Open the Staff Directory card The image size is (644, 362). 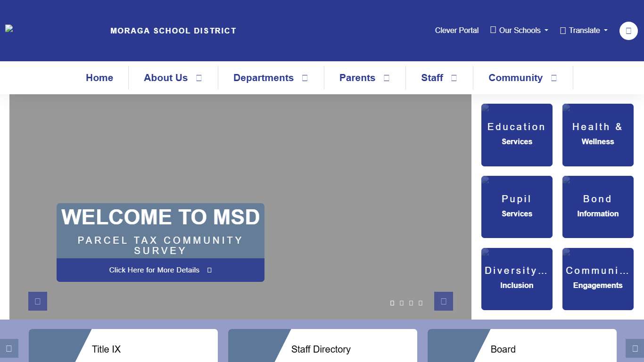(321, 349)
